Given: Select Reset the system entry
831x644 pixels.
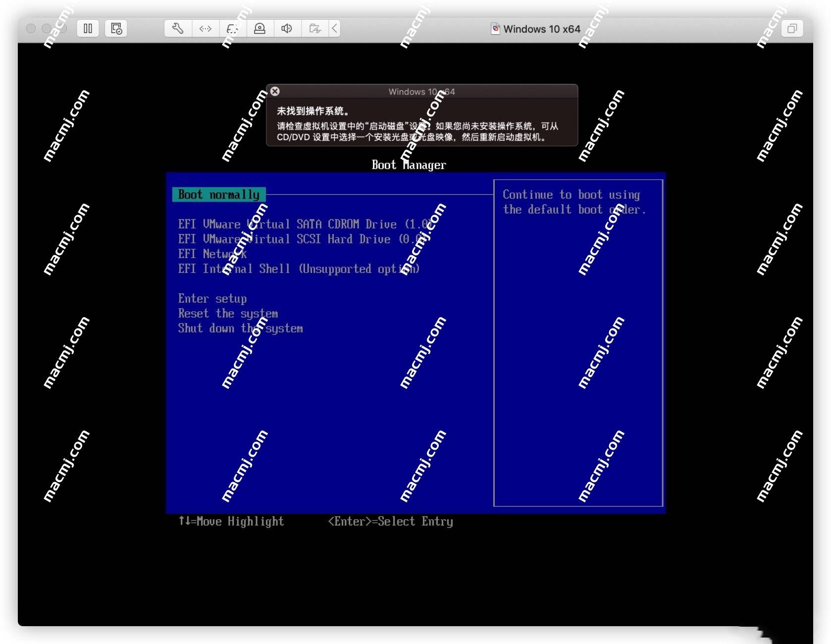Looking at the screenshot, I should (228, 314).
